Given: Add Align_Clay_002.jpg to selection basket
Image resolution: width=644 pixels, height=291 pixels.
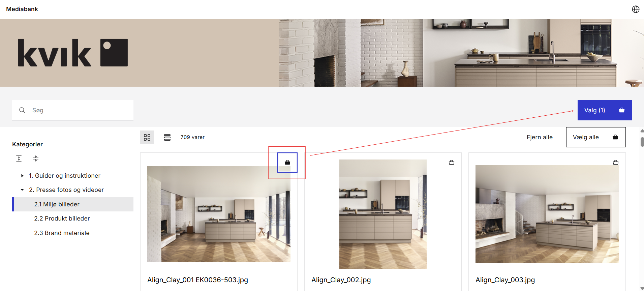Looking at the screenshot, I should tap(452, 163).
